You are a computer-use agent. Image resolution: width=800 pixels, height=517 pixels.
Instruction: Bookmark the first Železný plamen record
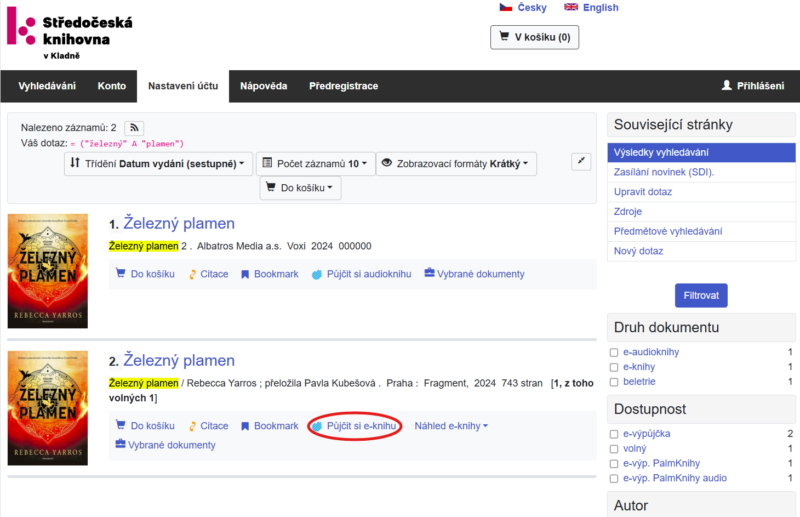click(x=269, y=274)
